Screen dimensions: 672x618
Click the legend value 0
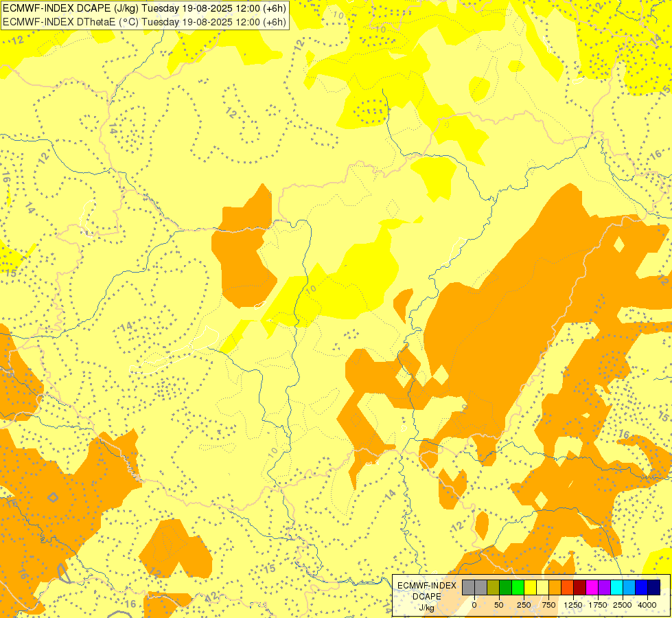click(x=474, y=605)
